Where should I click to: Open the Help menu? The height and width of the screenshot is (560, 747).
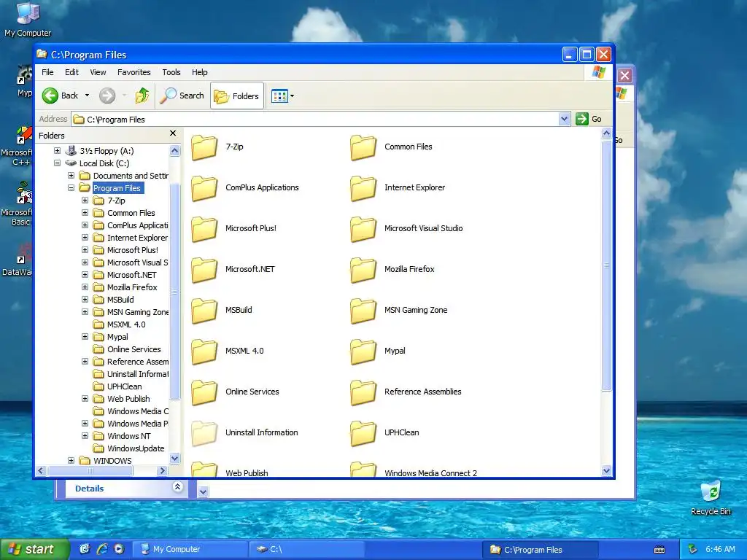200,72
